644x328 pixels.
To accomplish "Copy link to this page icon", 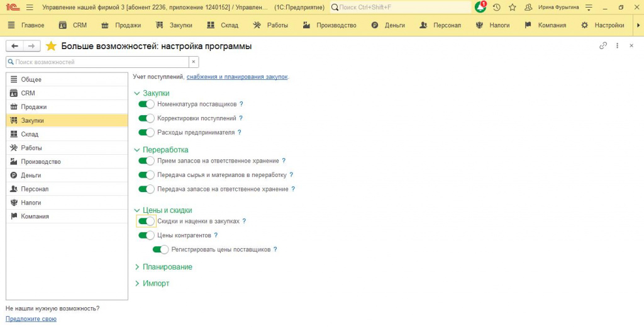I will [x=603, y=45].
